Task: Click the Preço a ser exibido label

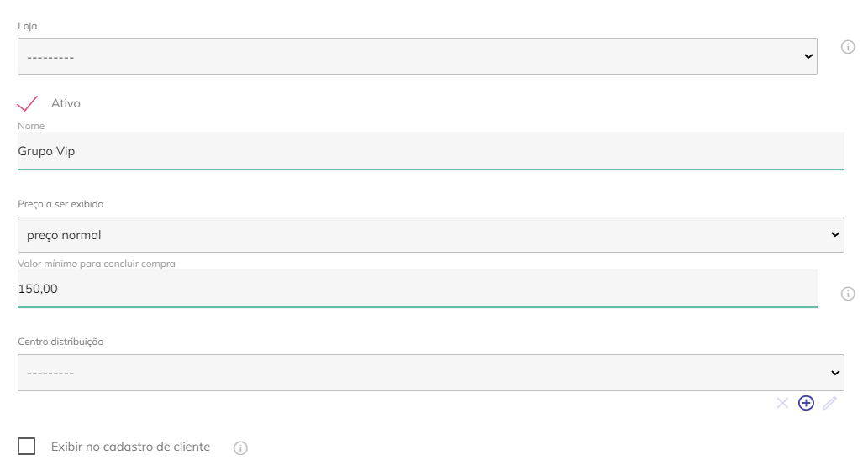Action: [x=60, y=204]
